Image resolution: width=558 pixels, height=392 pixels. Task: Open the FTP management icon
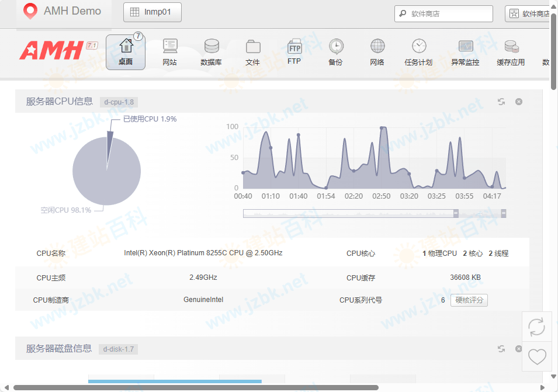294,51
